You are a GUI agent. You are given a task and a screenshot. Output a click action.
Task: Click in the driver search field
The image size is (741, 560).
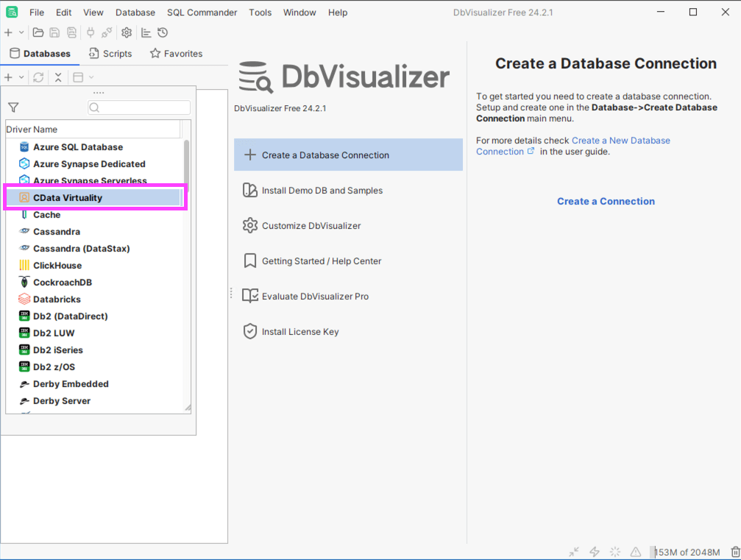pos(138,107)
